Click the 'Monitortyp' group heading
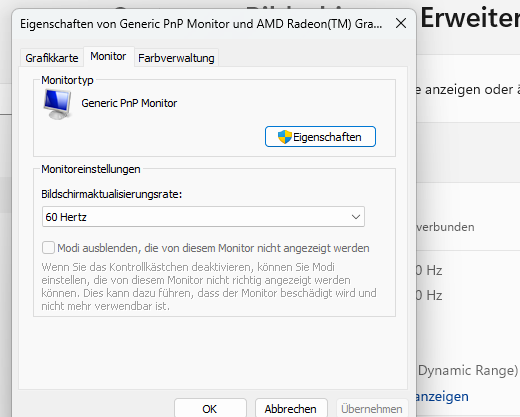Viewport: 520px width, 417px height. pos(67,80)
